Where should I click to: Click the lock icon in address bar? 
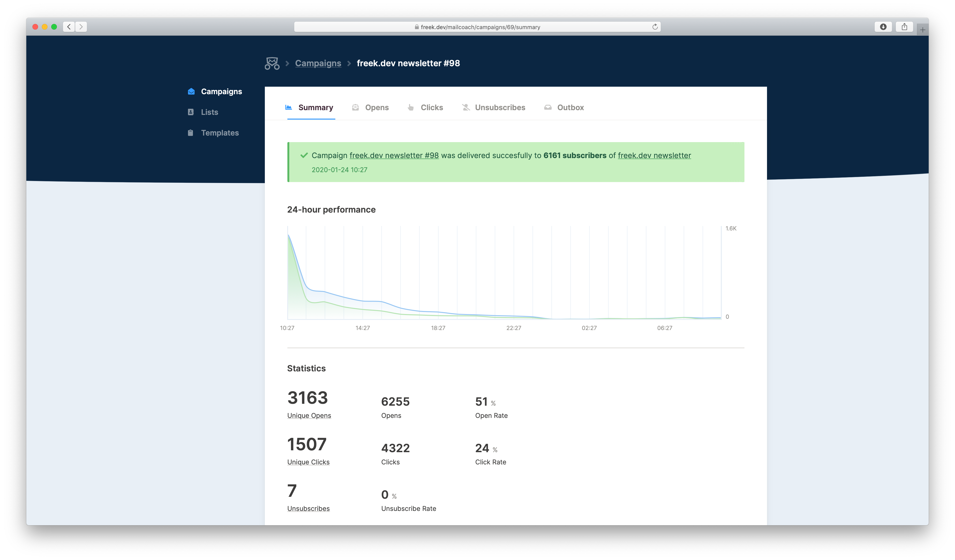(x=416, y=27)
